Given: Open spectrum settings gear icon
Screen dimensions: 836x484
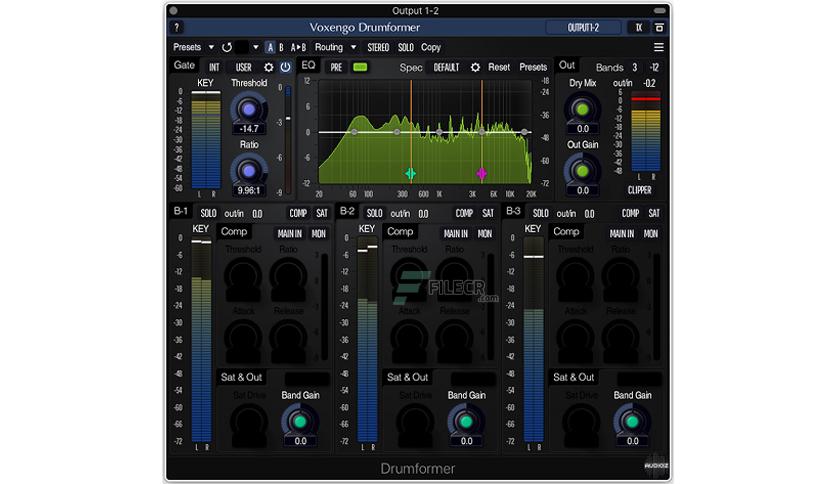Looking at the screenshot, I should click(475, 68).
